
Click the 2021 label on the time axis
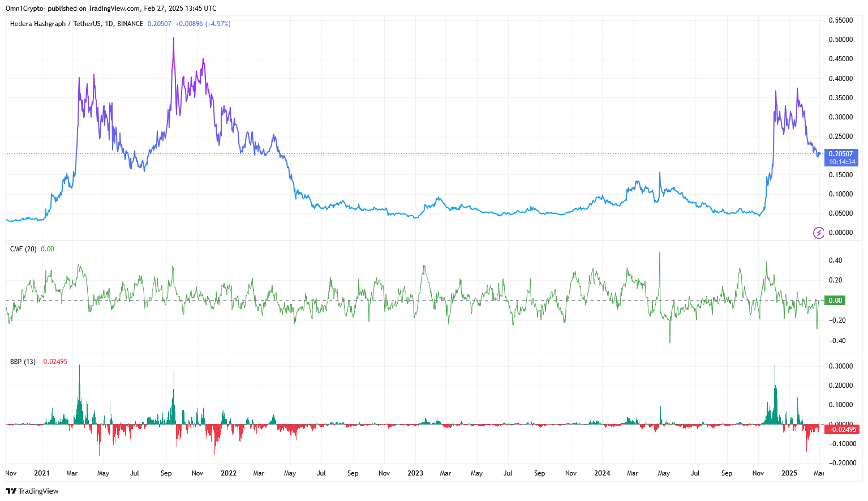(42, 473)
